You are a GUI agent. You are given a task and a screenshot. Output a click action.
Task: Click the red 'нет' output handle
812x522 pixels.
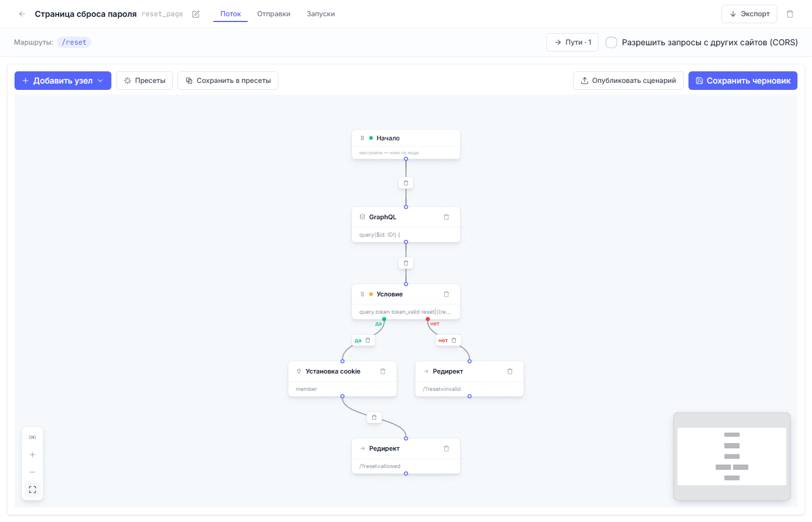point(428,319)
